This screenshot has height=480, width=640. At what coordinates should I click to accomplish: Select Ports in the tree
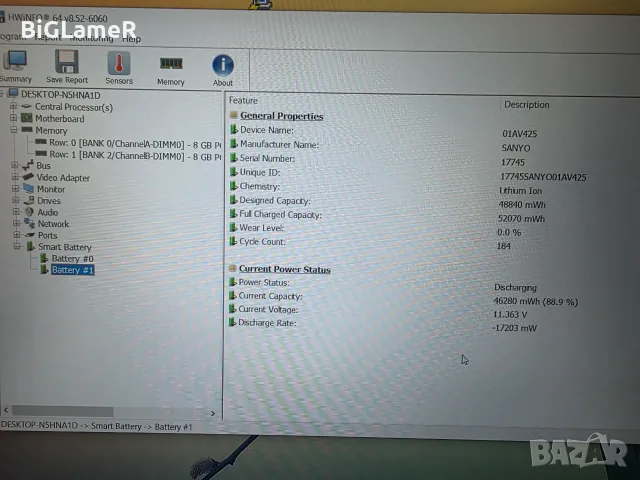47,236
